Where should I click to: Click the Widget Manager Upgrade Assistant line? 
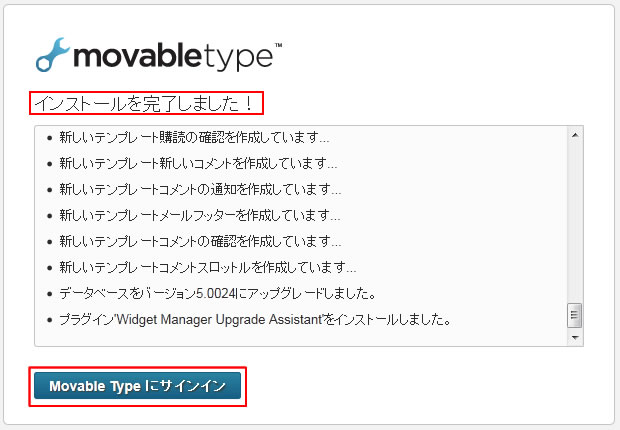[255, 319]
